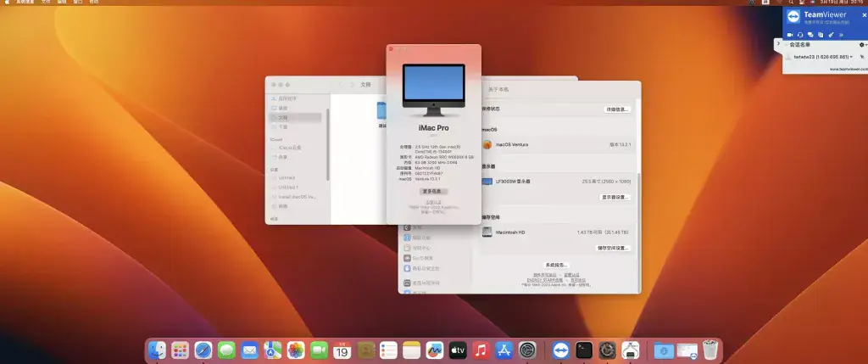Open Terminal from the Dock
The height and width of the screenshot is (364, 868).
[584, 350]
